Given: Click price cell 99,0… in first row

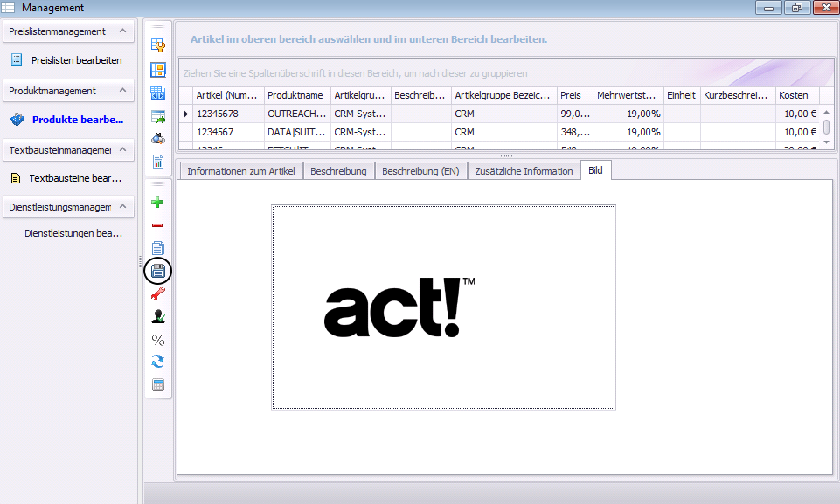Looking at the screenshot, I should pos(575,114).
